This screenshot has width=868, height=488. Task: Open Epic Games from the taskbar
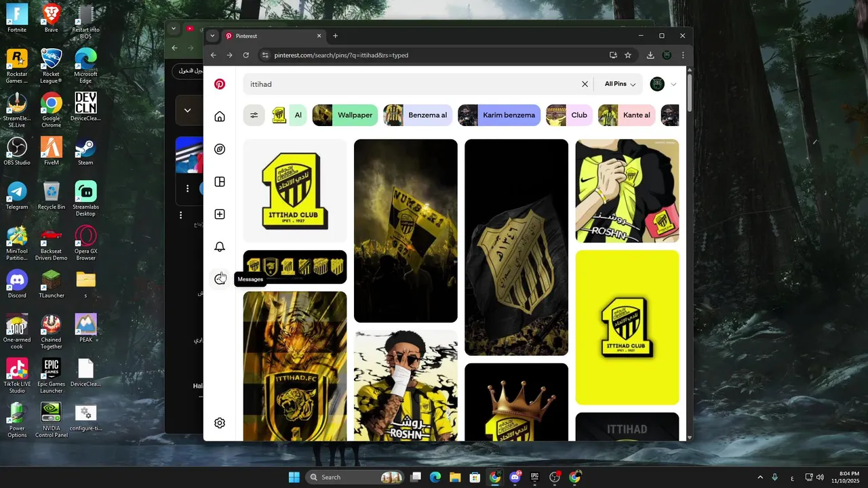534,477
